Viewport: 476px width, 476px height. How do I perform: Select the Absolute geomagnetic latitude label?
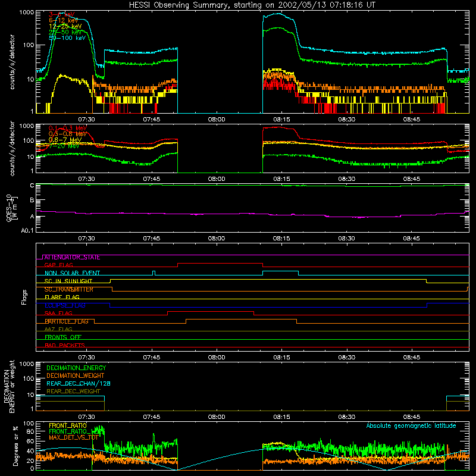pyautogui.click(x=411, y=426)
